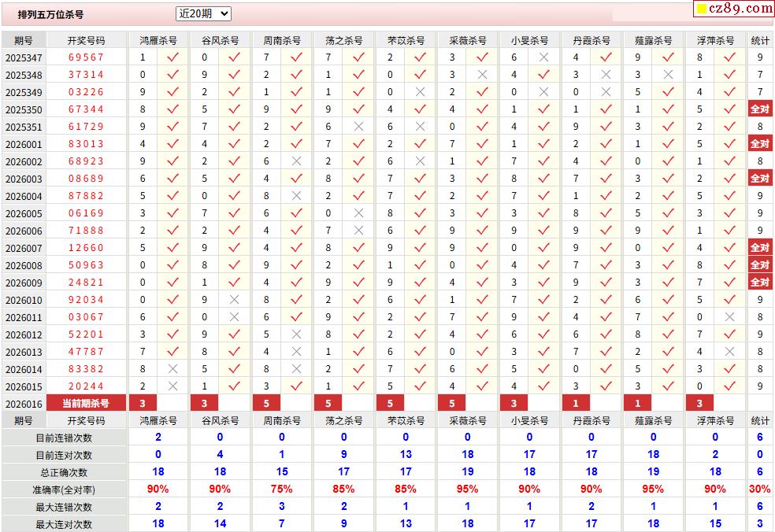Click the top 开奖号码 column header
This screenshot has height=532, width=775.
click(x=86, y=40)
